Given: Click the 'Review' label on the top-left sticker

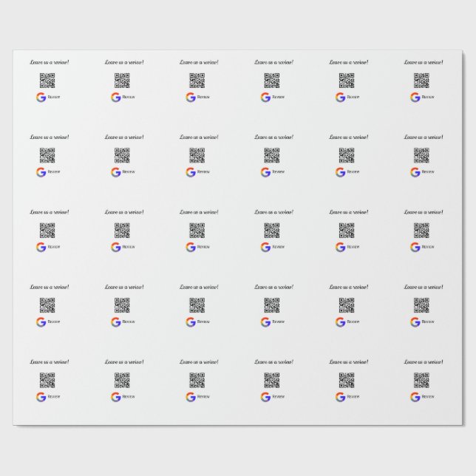Looking at the screenshot, I should pos(54,97).
